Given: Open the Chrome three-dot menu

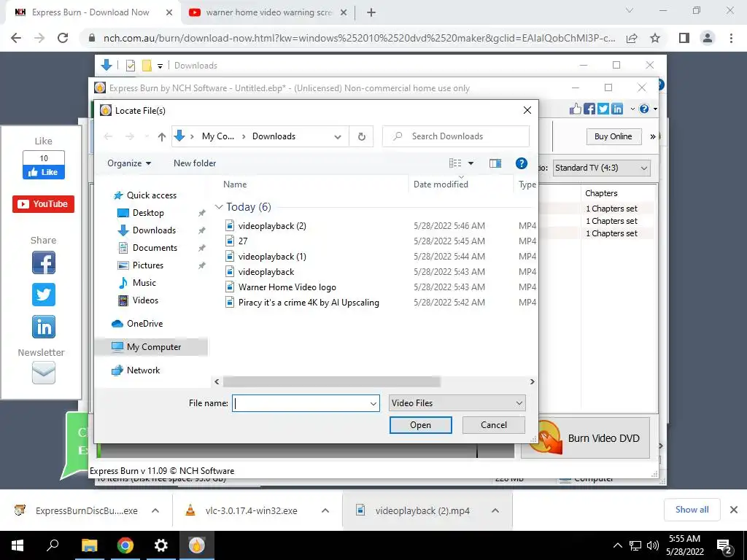Looking at the screenshot, I should [731, 38].
